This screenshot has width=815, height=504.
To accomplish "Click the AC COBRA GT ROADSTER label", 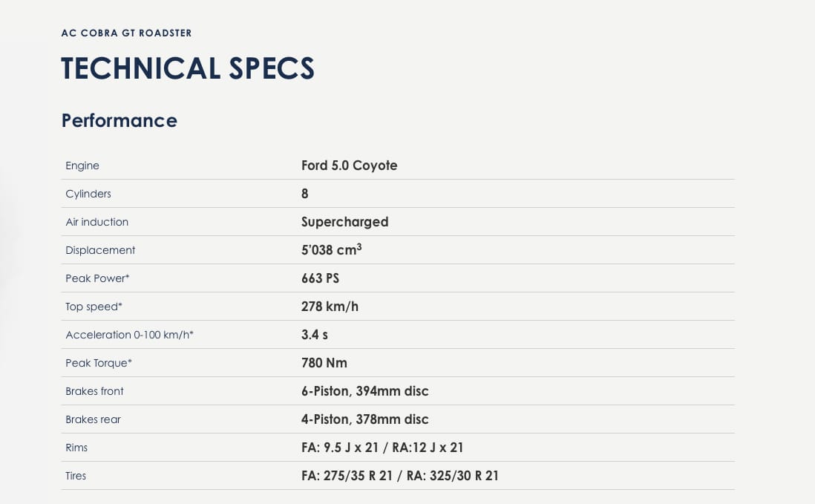I will (126, 33).
